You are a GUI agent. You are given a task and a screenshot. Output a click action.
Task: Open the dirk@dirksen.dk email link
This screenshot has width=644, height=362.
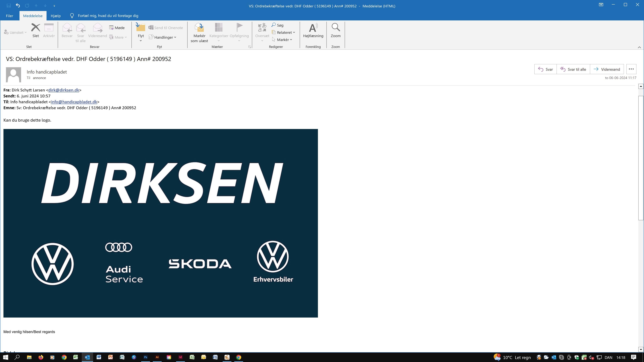(64, 90)
